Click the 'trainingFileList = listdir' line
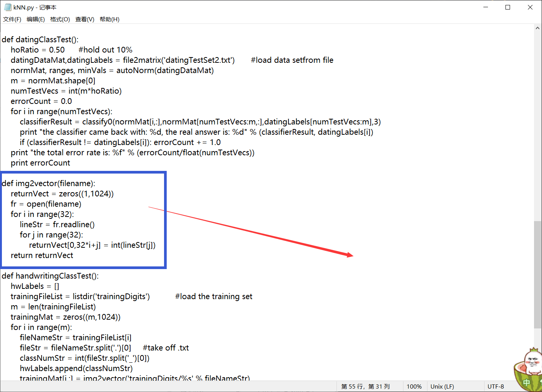This screenshot has height=392, width=542. (x=80, y=296)
